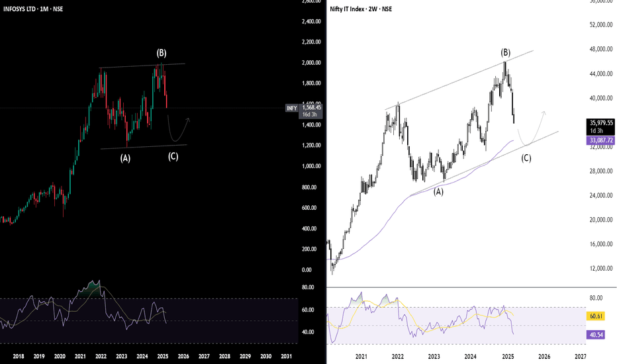Click the 16d 3h bar countdown label
This screenshot has height=364, width=617.
[x=310, y=114]
